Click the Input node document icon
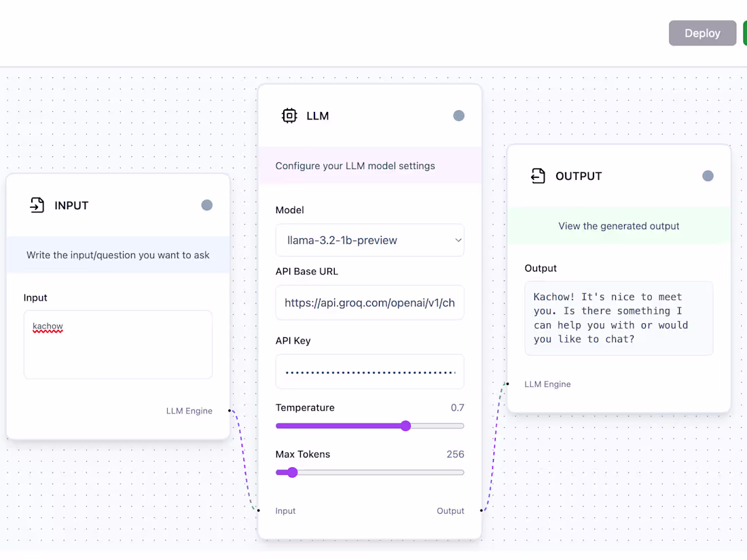Viewport: 747px width, 560px height. coord(36,205)
